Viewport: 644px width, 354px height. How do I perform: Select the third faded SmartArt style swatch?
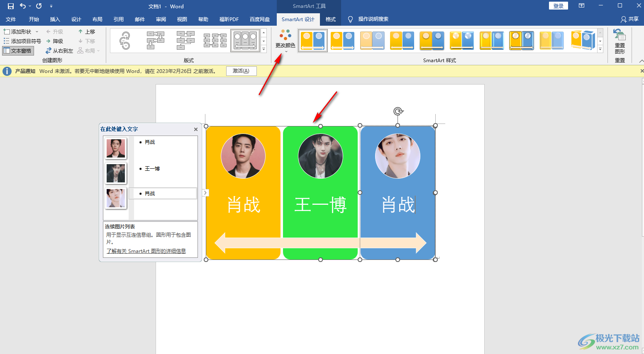click(373, 41)
